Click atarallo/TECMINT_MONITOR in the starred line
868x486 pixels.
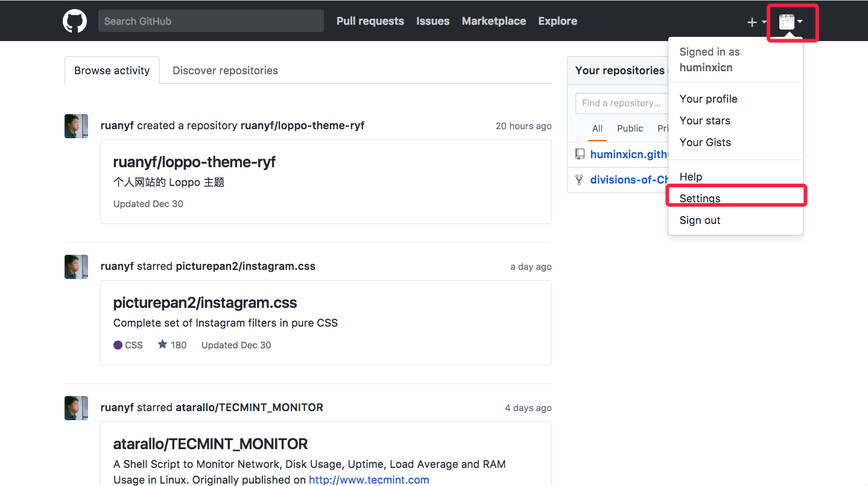point(249,408)
